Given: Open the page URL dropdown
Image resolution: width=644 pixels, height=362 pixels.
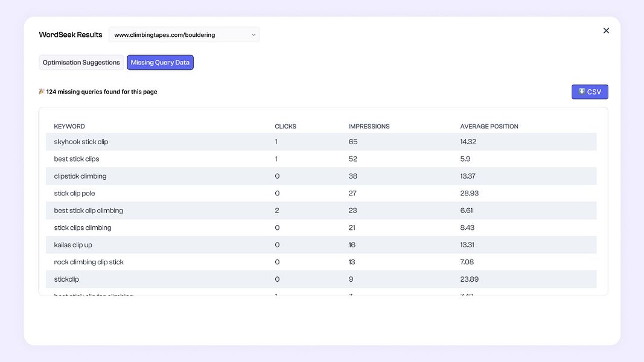Looking at the screenshot, I should pyautogui.click(x=183, y=35).
